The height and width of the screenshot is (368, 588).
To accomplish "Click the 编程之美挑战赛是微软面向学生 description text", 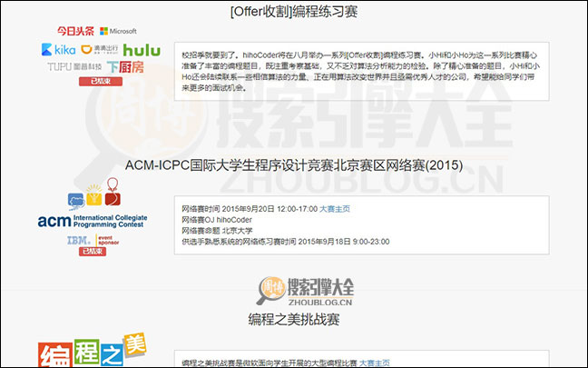I will pyautogui.click(x=269, y=363).
